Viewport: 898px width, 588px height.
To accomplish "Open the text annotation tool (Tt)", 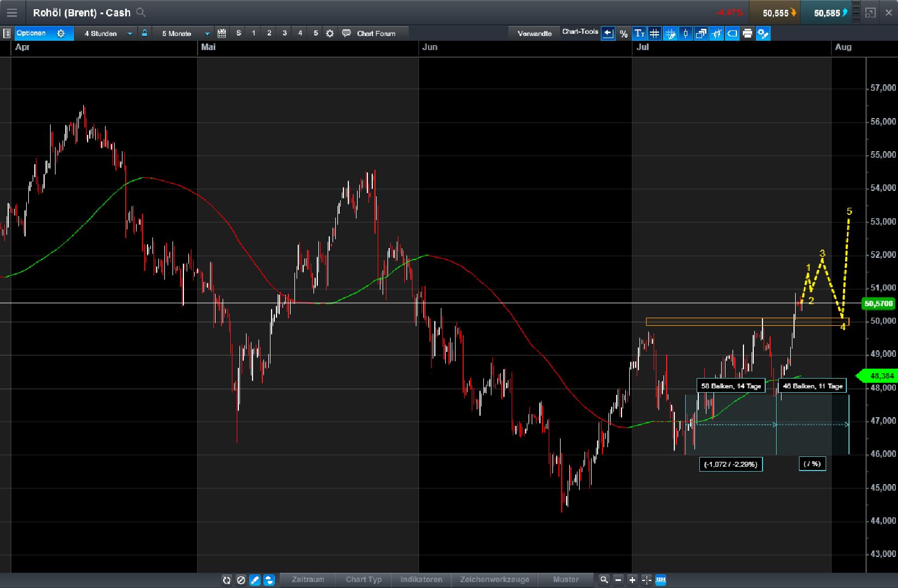I will coord(639,33).
